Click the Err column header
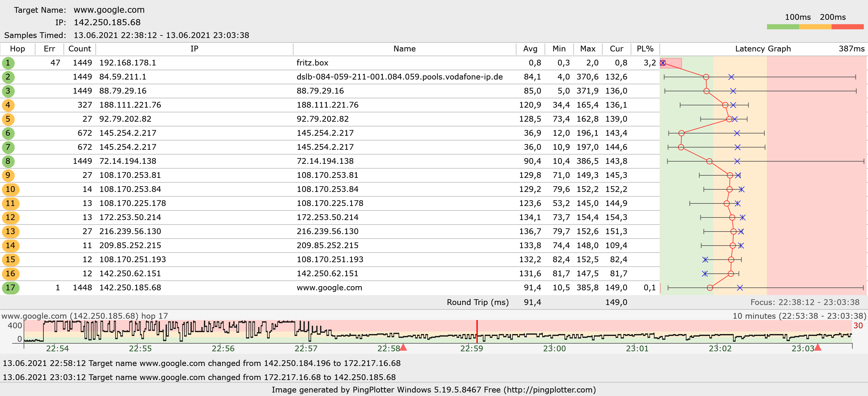Screen dimensions: 868x396 click(x=49, y=49)
